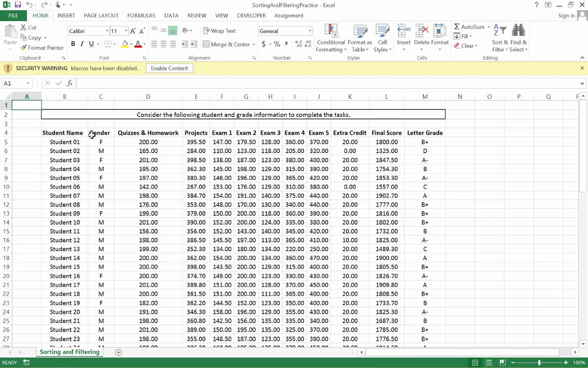
Task: Toggle Bold formatting
Action: [x=73, y=44]
